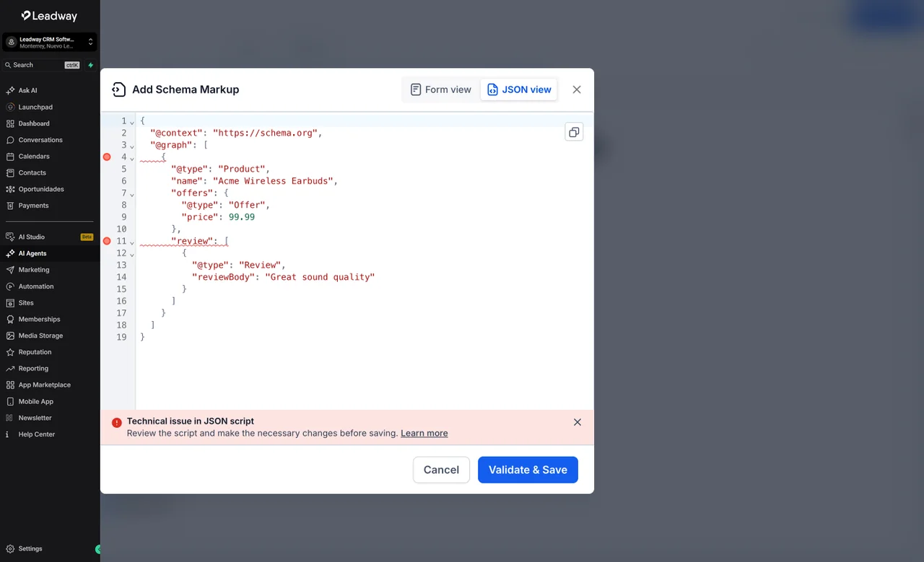Click the Media Storage icon
Image resolution: width=924 pixels, height=562 pixels.
coord(10,335)
